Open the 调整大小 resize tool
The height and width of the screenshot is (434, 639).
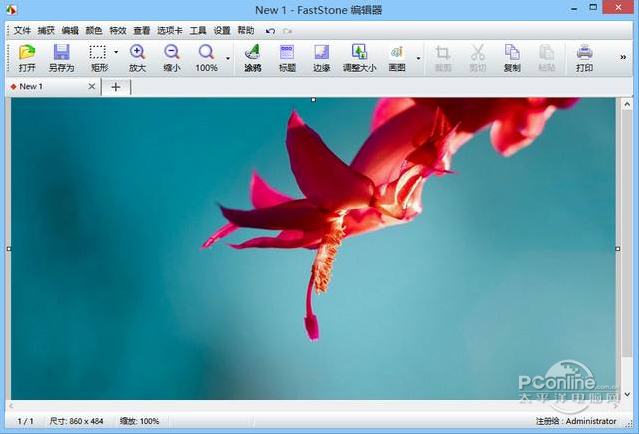(x=359, y=58)
